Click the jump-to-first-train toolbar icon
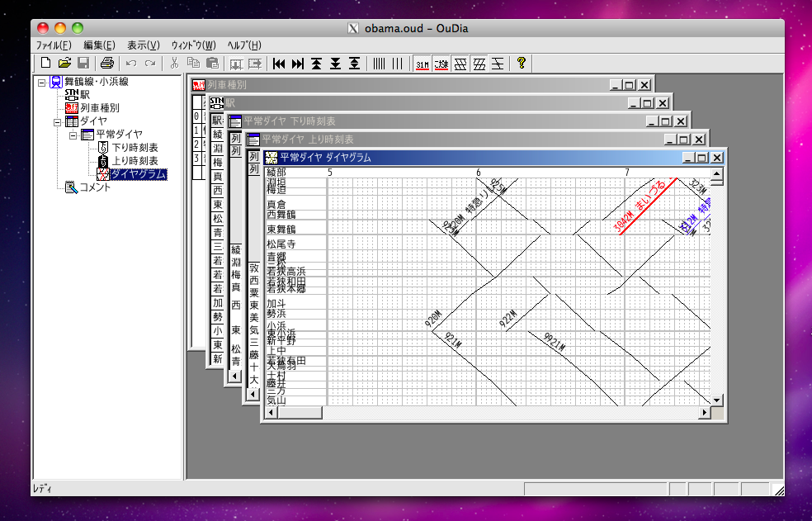The width and height of the screenshot is (812, 521). 277,63
